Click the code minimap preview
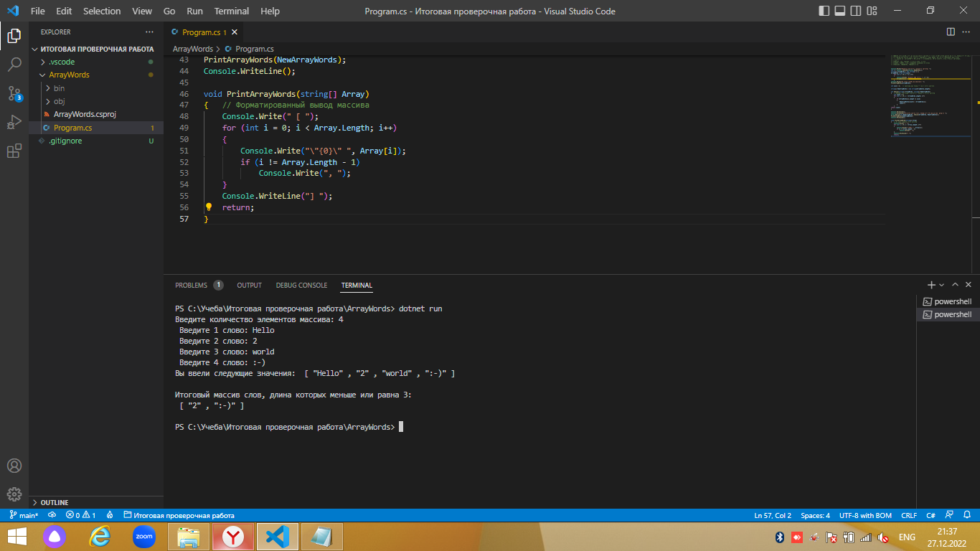The height and width of the screenshot is (551, 980). click(x=931, y=95)
